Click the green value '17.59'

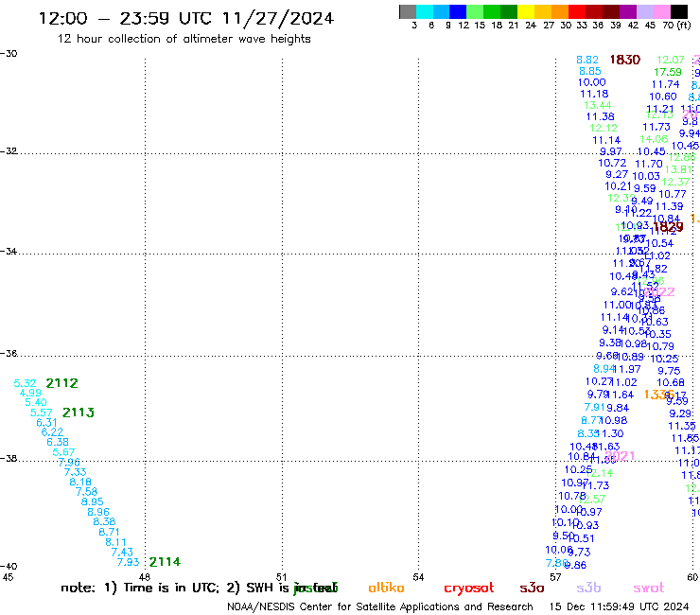pyautogui.click(x=668, y=72)
